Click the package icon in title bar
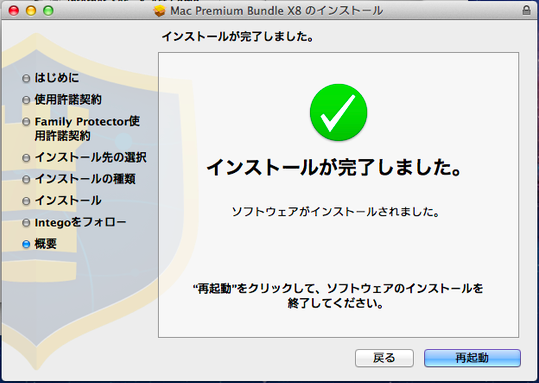Screen dimensions: 539x383 (160, 11)
